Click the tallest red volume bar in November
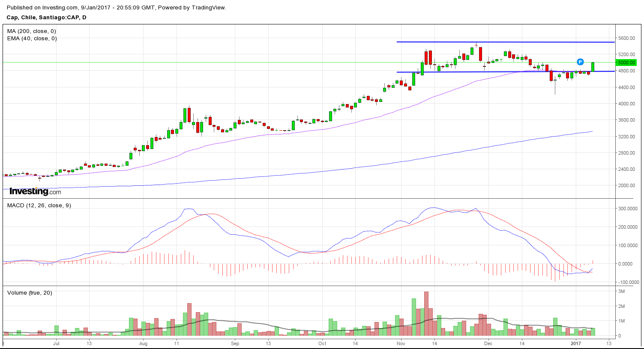The image size is (644, 349). click(x=426, y=313)
